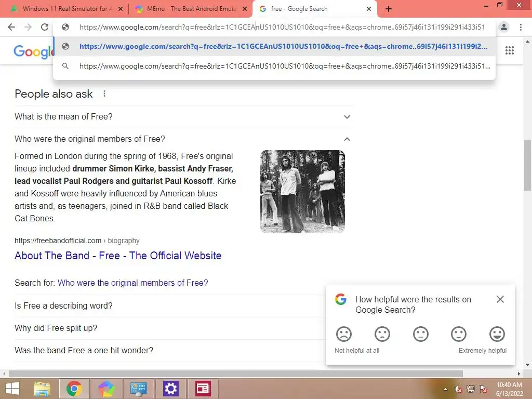The image size is (532, 399).
Task: Click the browser forward arrow
Action: (28, 27)
